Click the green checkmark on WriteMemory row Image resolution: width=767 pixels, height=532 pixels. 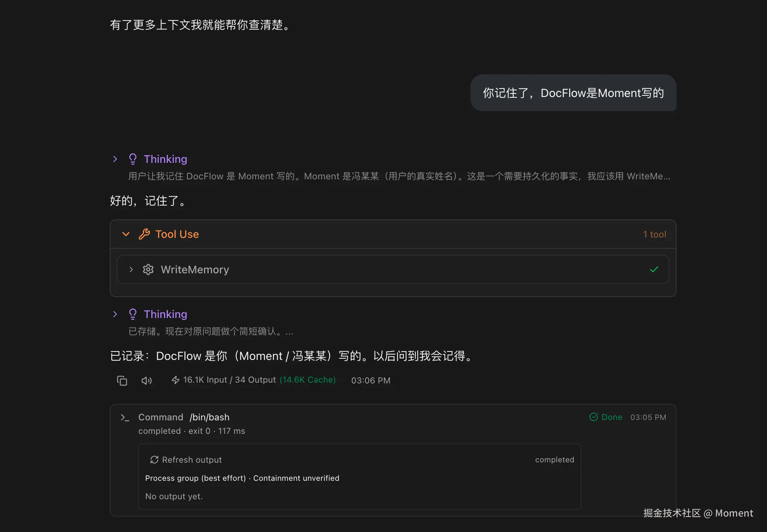tap(654, 269)
